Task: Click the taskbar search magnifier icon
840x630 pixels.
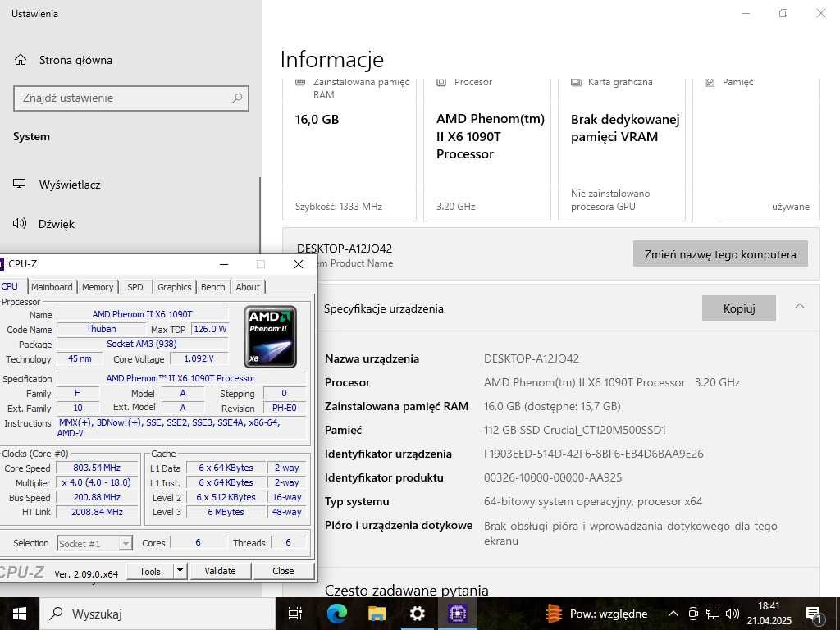Action: [x=56, y=614]
